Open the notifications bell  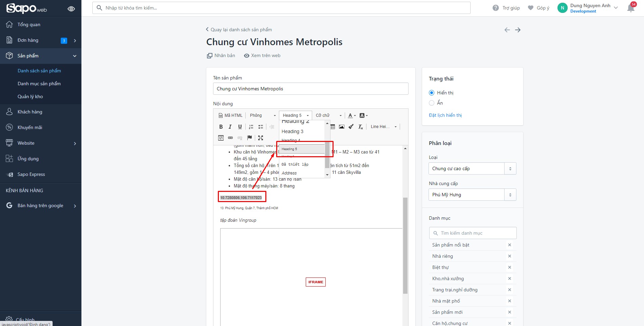(631, 7)
